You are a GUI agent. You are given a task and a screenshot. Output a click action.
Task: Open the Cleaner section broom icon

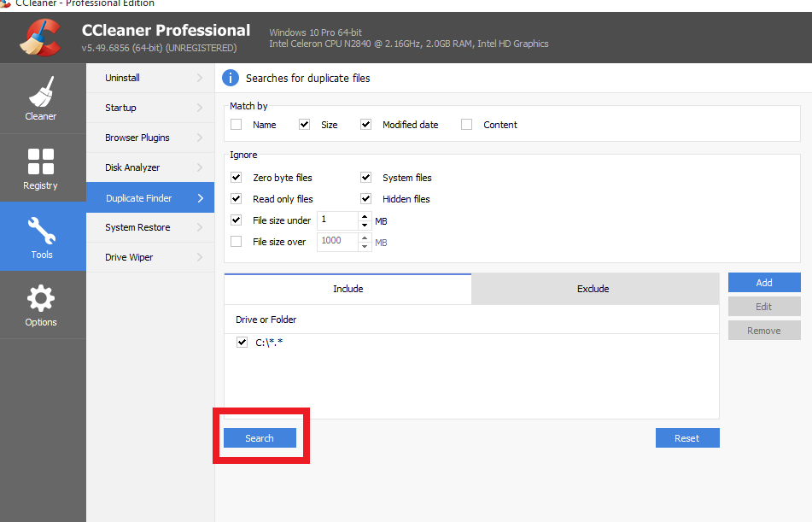[x=41, y=91]
